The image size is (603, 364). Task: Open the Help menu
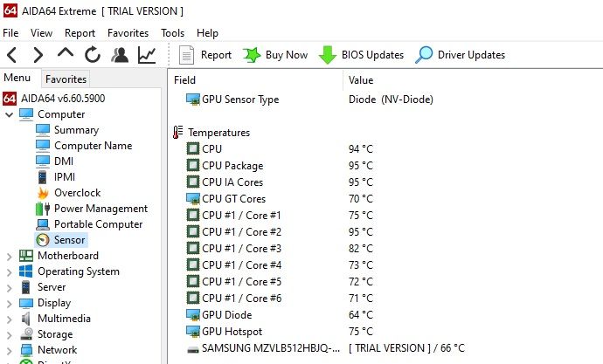coord(208,33)
